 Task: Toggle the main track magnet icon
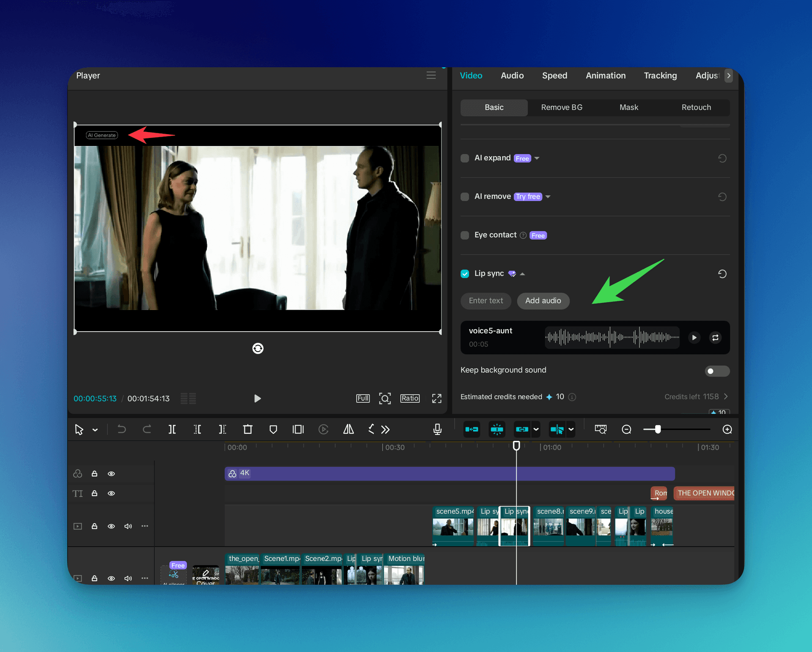[472, 429]
